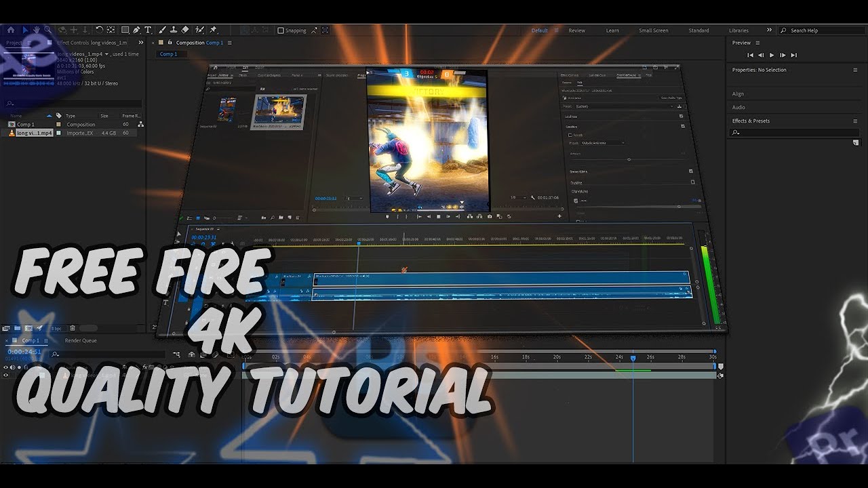Open Effects & Presets panel menu
Image resolution: width=868 pixels, height=488 pixels.
(855, 121)
